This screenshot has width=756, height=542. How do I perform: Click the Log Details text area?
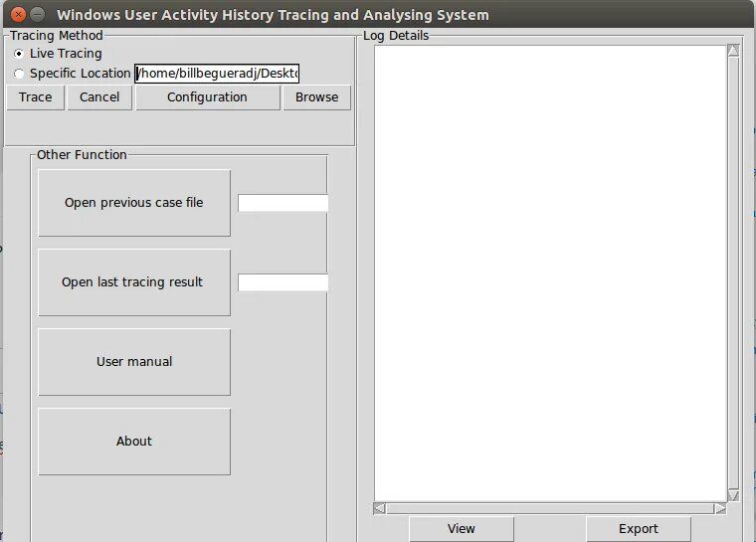point(550,273)
